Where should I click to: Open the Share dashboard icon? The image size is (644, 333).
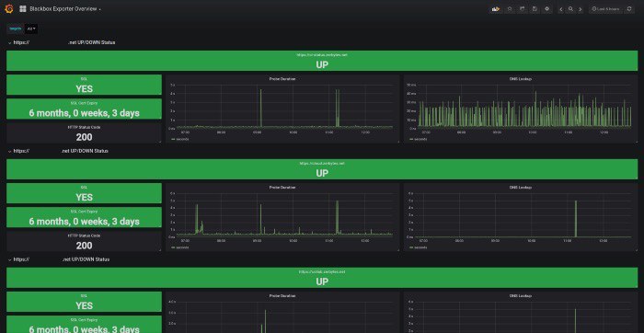coord(522,8)
